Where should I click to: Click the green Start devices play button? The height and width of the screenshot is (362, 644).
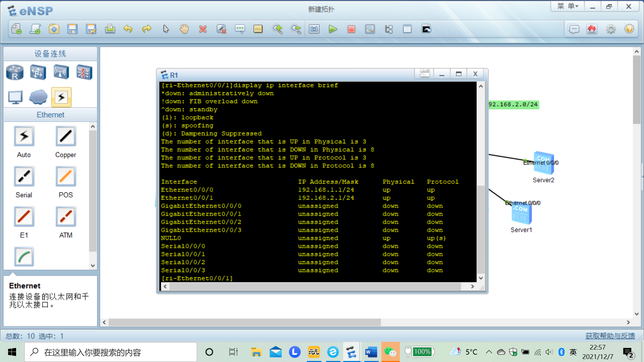coord(333,29)
